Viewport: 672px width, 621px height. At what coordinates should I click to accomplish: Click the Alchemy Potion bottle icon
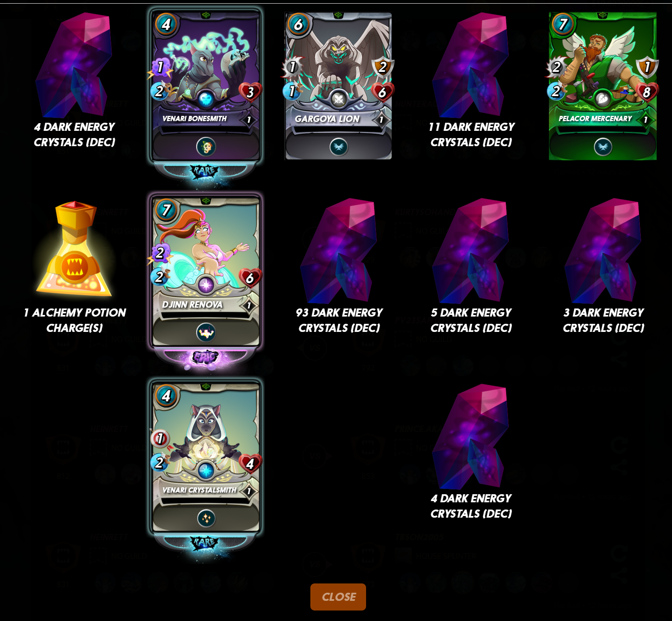point(75,250)
